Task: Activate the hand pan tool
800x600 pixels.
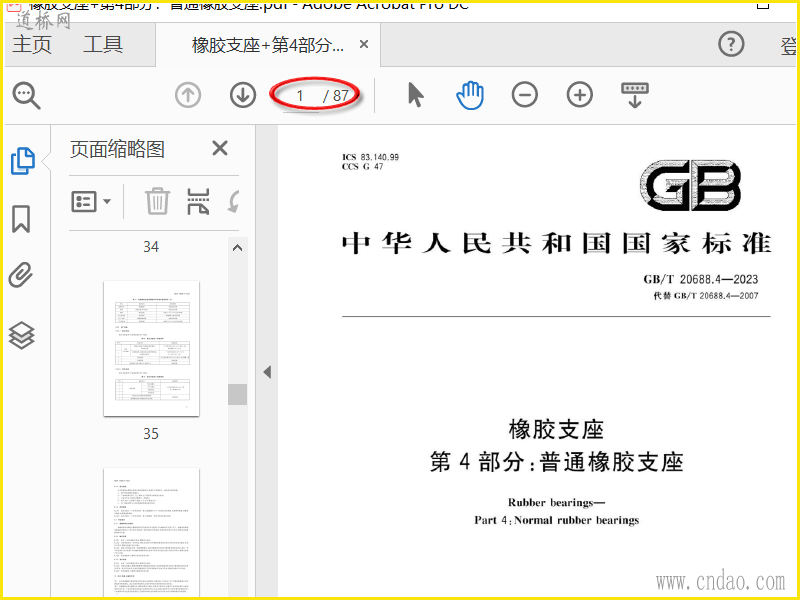Action: click(470, 95)
